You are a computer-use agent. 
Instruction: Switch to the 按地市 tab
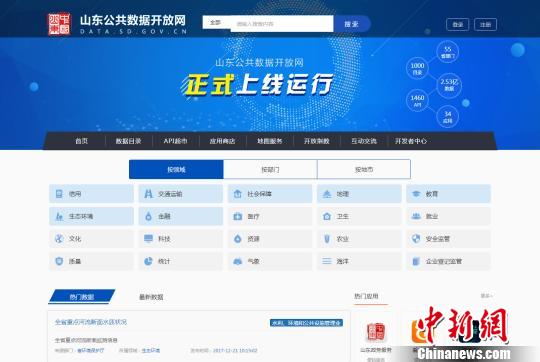364,169
